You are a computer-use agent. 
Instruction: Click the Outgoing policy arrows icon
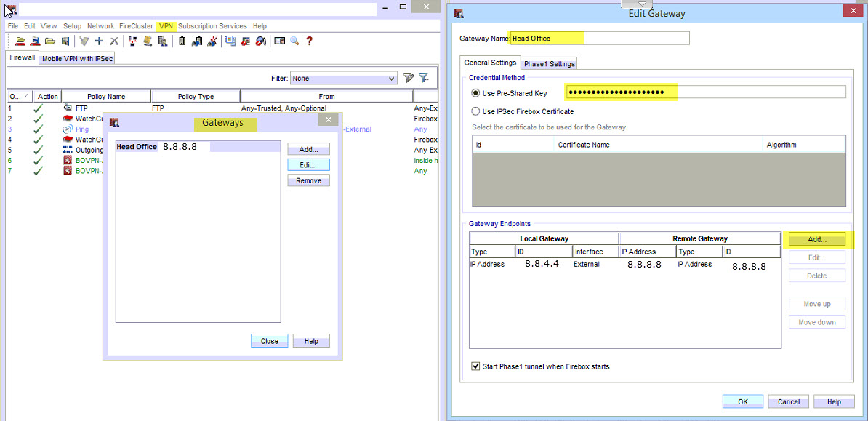(x=68, y=150)
